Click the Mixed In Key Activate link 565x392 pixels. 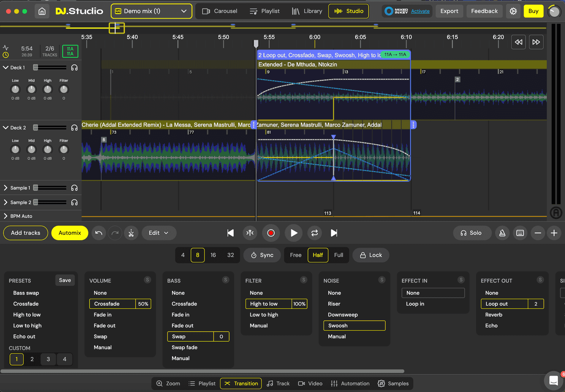coord(420,11)
